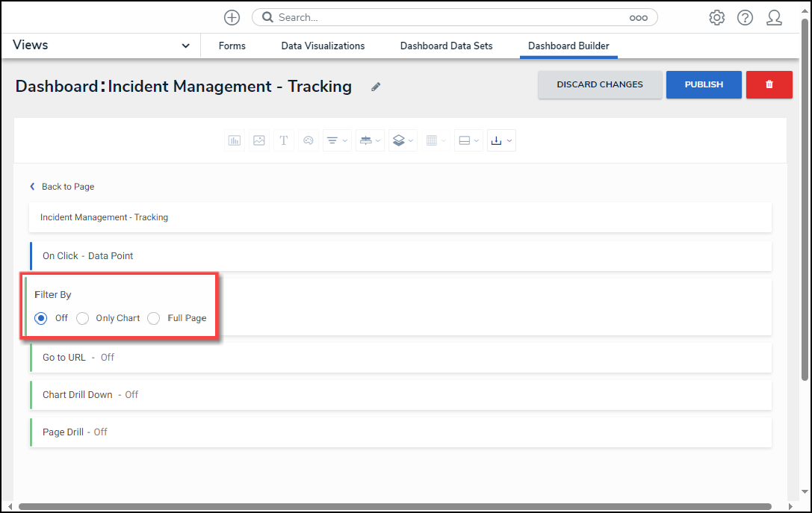Choose the Only Chart filter option
The height and width of the screenshot is (513, 812).
[83, 318]
